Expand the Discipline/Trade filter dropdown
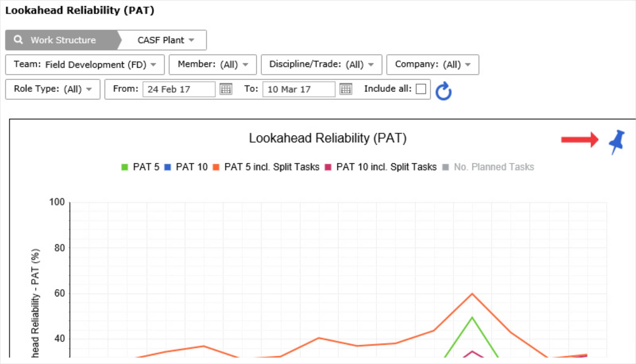The width and height of the screenshot is (636, 364). point(322,65)
